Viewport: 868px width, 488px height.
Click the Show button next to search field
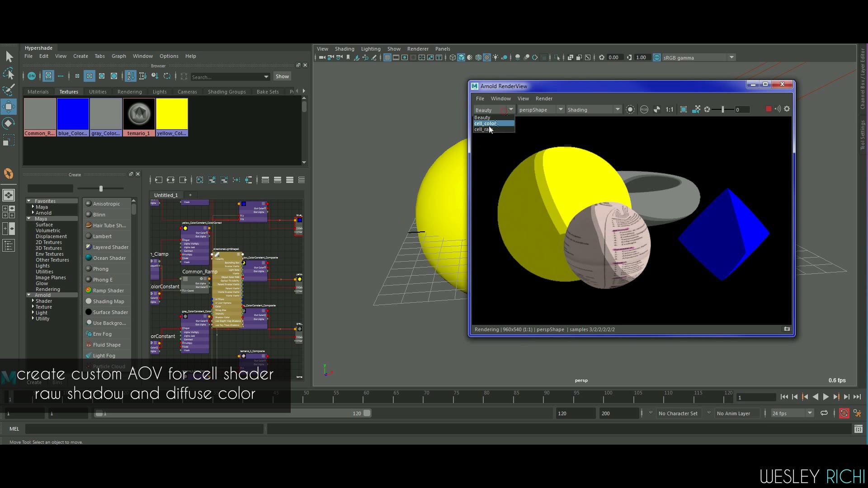click(x=282, y=76)
